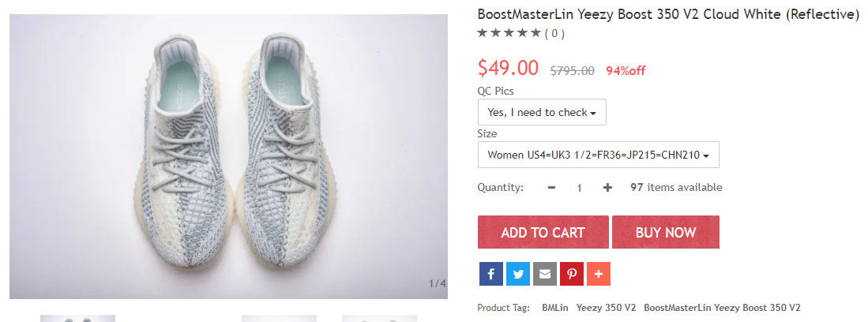Pin product on Pinterest
868x322 pixels.
(x=571, y=274)
